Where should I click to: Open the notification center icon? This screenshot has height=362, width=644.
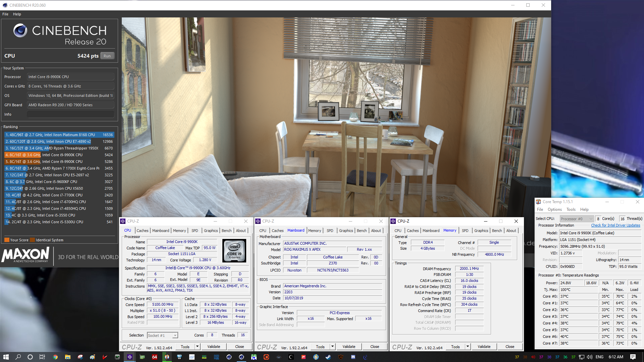tap(633, 357)
